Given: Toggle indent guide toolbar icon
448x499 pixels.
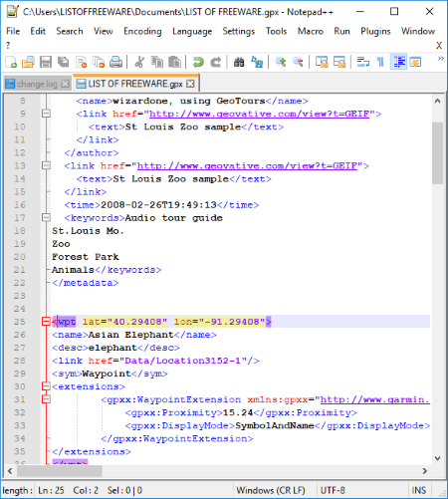Looking at the screenshot, I should click(398, 62).
